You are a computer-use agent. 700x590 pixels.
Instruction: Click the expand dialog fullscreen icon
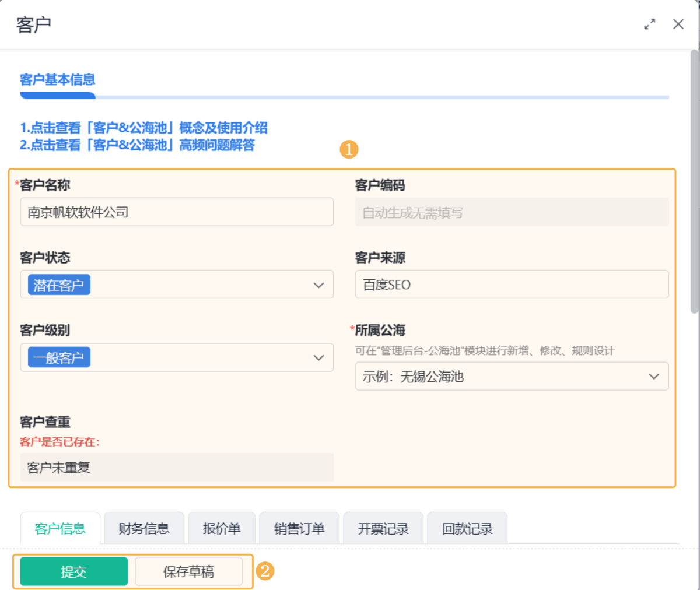click(x=649, y=24)
